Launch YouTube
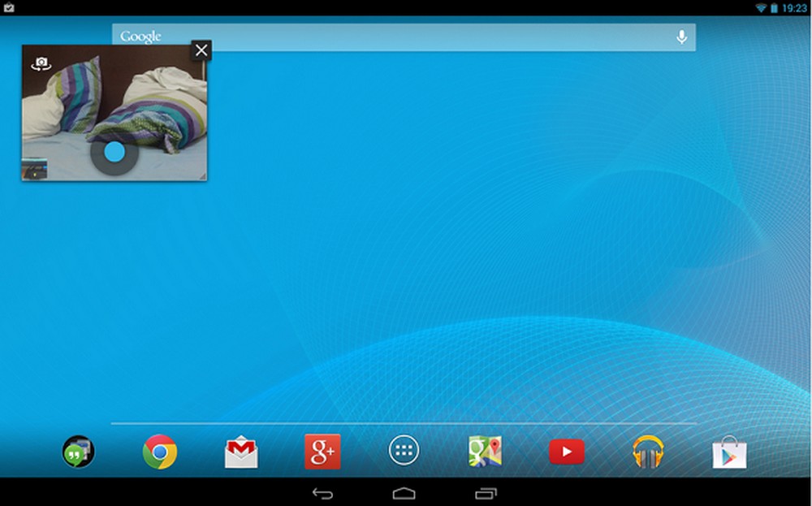The height and width of the screenshot is (506, 812). click(564, 452)
